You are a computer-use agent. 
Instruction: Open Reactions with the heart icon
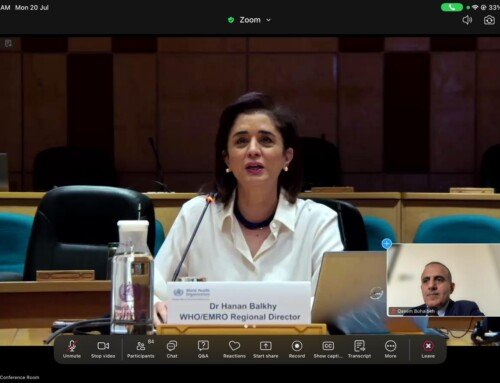coord(234,349)
